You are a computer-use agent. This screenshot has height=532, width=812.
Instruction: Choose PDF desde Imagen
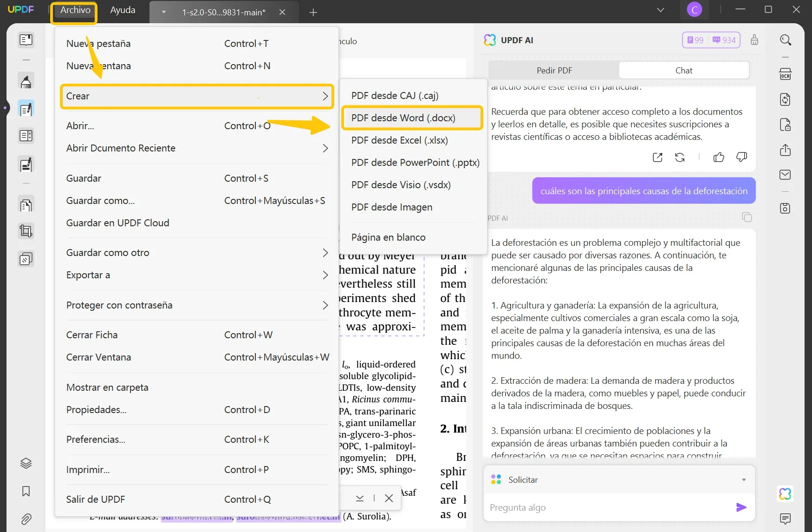(413, 207)
